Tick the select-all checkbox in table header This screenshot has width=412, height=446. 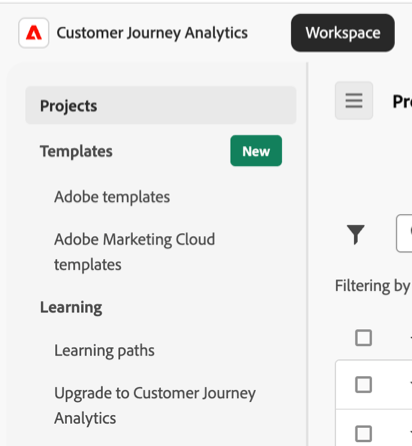click(x=363, y=338)
